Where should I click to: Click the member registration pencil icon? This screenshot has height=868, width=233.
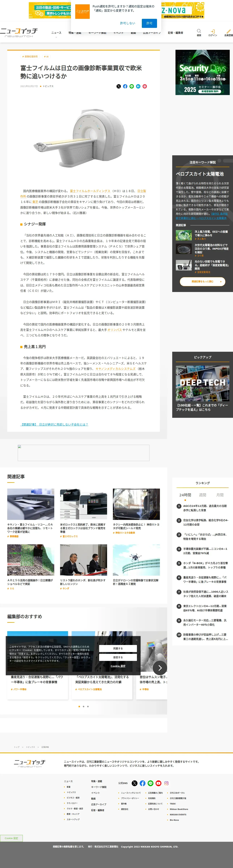click(x=229, y=31)
